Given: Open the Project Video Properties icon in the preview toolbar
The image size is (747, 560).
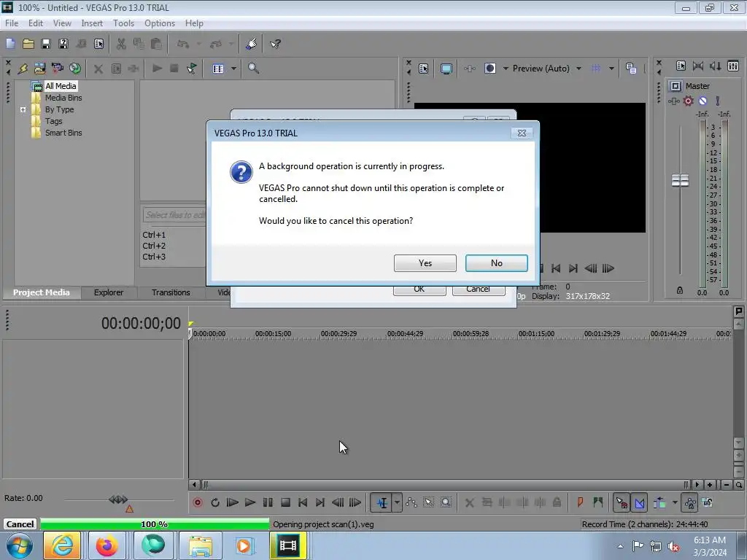Looking at the screenshot, I should coord(424,68).
